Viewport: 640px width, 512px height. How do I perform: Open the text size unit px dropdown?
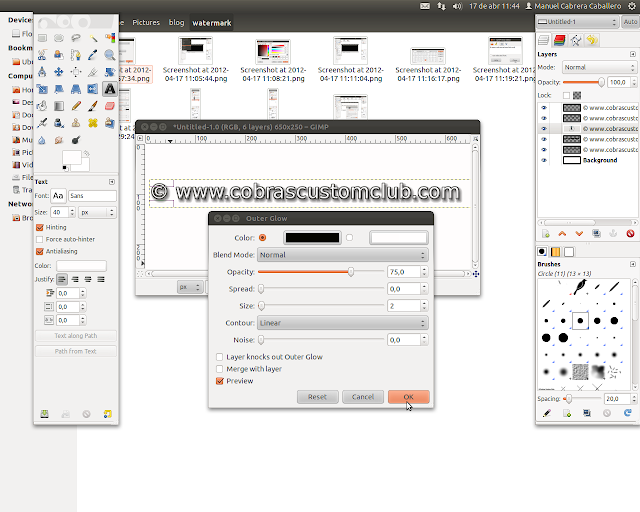tap(97, 212)
